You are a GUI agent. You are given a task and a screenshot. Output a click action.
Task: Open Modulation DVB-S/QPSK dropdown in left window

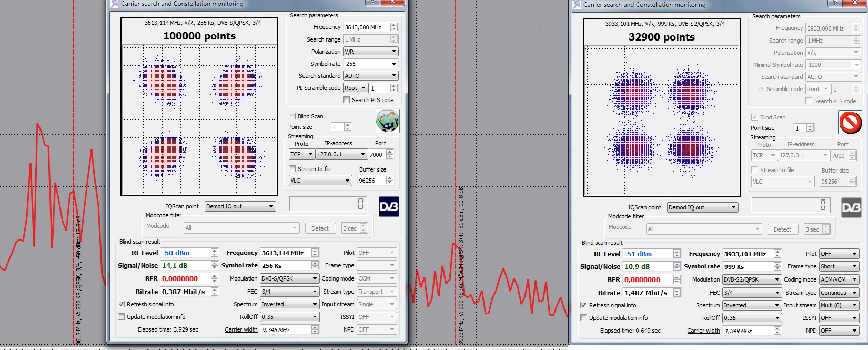tap(290, 278)
